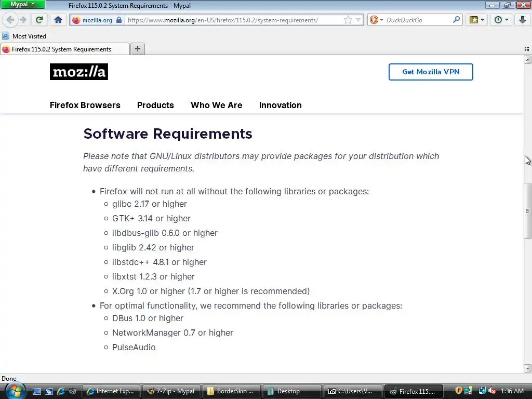Go forward using the forward arrow
The image size is (532, 399).
pos(23,20)
